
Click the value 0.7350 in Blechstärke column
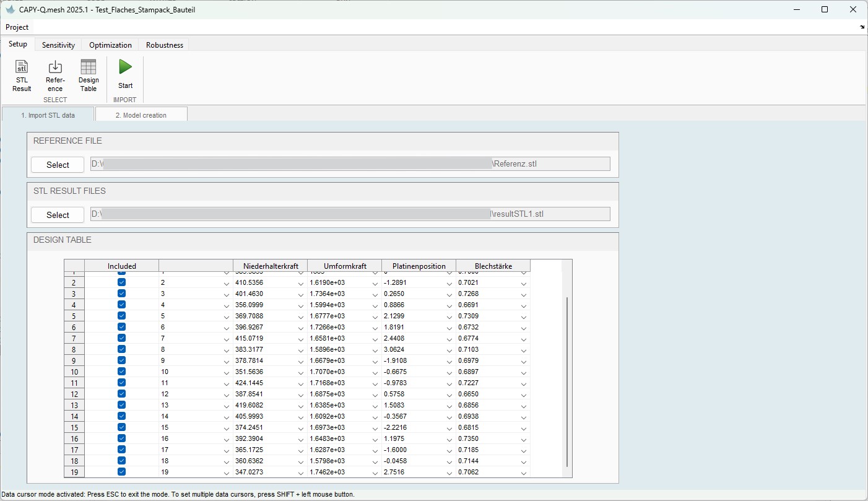[468, 438]
